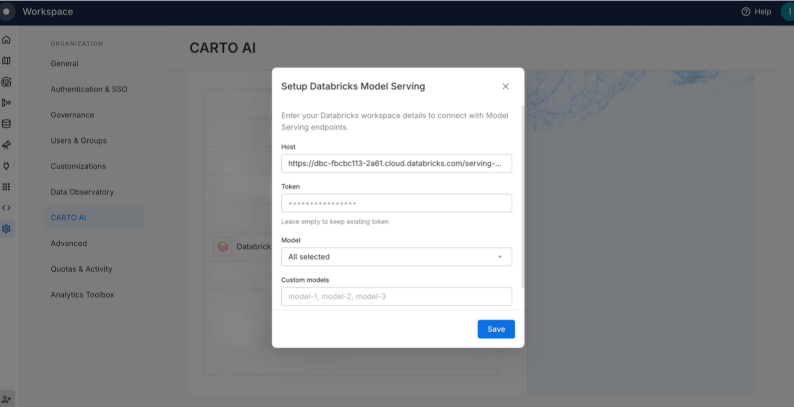Open the code brackets Developers icon
794x407 pixels.
coord(7,208)
